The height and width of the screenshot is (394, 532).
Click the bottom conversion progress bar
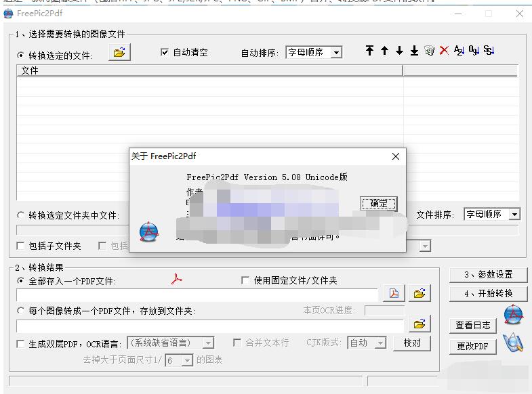[x=186, y=381]
